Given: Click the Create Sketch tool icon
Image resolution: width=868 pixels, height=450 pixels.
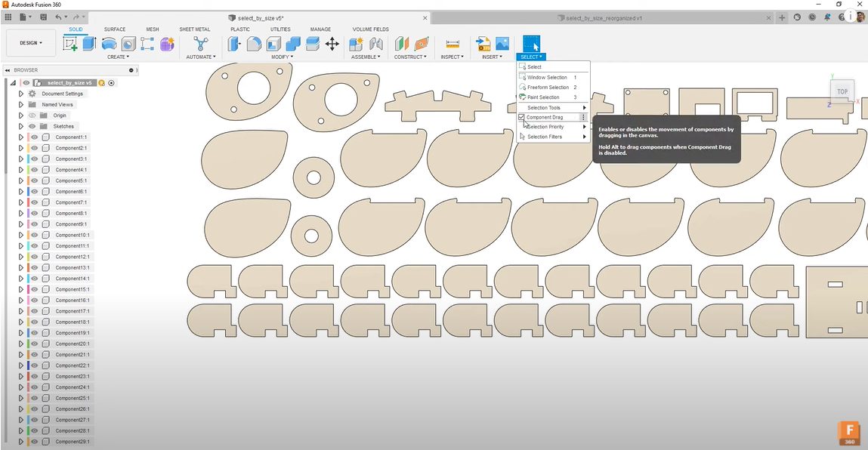Looking at the screenshot, I should click(70, 44).
